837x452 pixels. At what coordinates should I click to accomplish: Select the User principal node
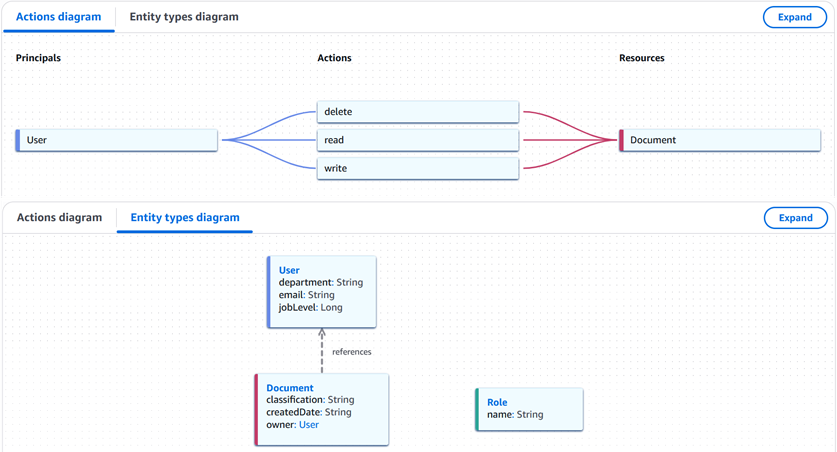[117, 140]
